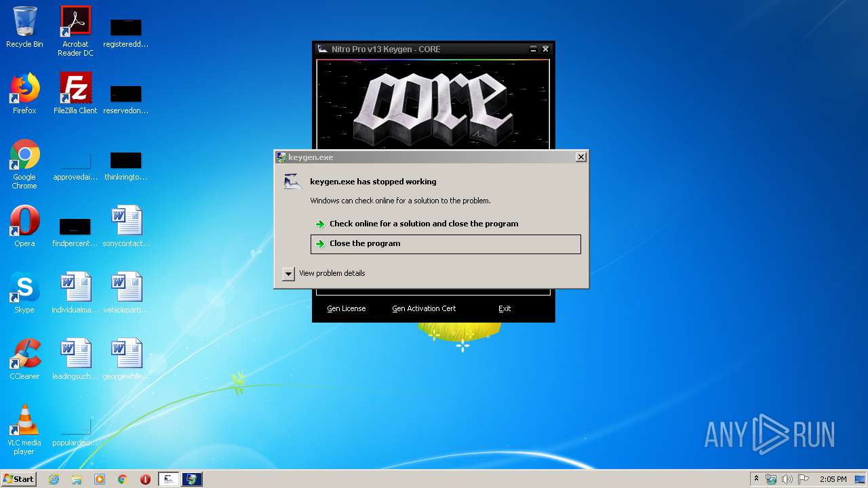Screen dimensions: 868x488
Task: Select the reservedon desktop file
Action: coord(126,99)
